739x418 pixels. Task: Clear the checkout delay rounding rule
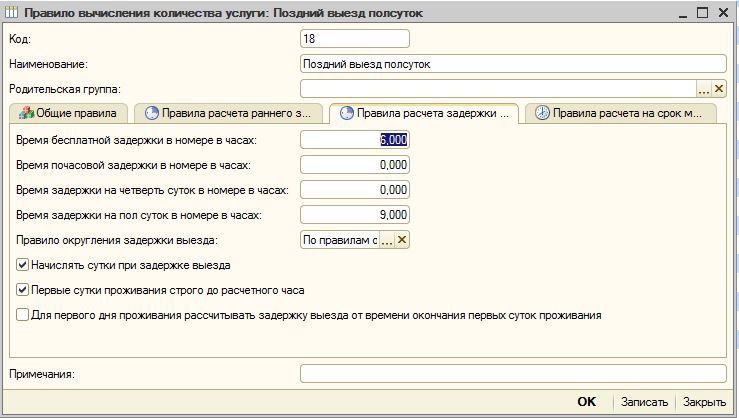tap(402, 240)
